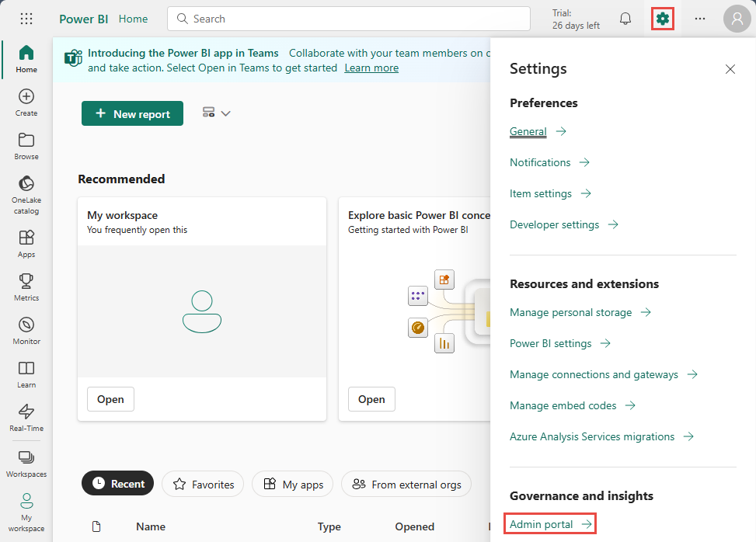Select the From external orgs tab
The height and width of the screenshot is (542, 756).
coord(406,485)
